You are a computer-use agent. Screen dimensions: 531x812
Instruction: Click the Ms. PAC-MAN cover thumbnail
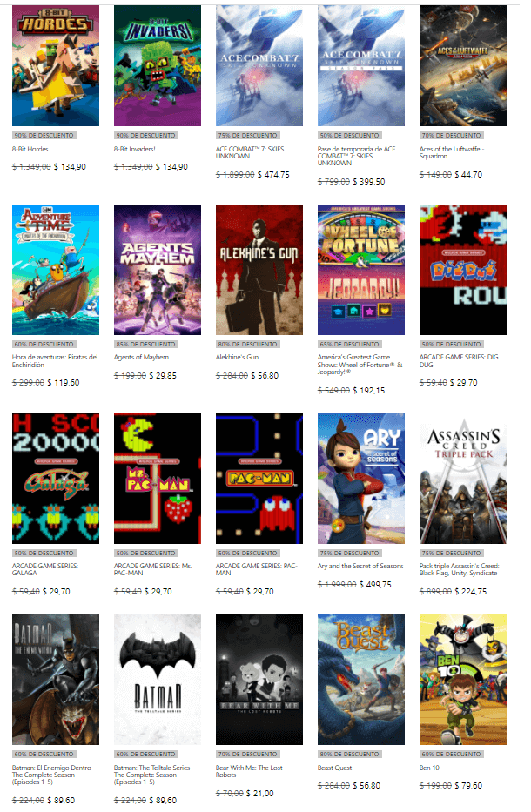[158, 479]
